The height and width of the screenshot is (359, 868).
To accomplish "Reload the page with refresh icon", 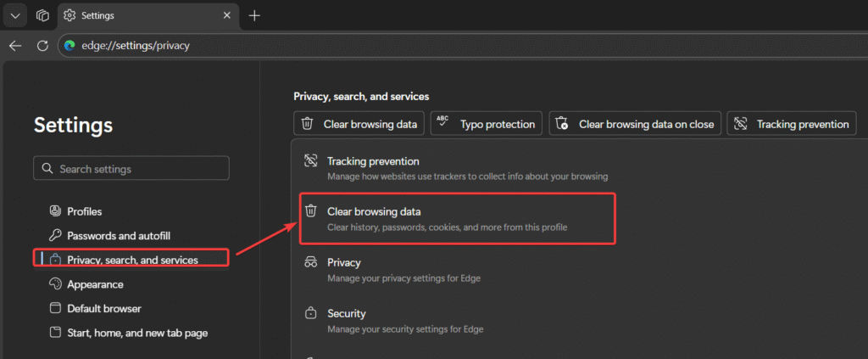I will [x=42, y=46].
